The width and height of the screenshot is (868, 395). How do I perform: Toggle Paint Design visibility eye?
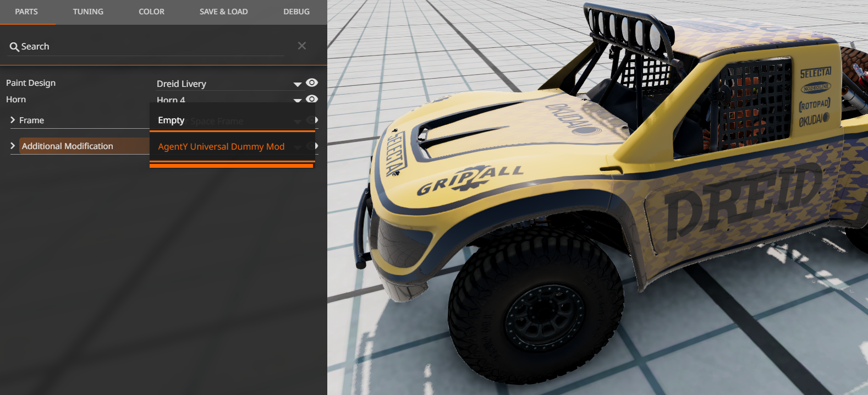(x=312, y=83)
